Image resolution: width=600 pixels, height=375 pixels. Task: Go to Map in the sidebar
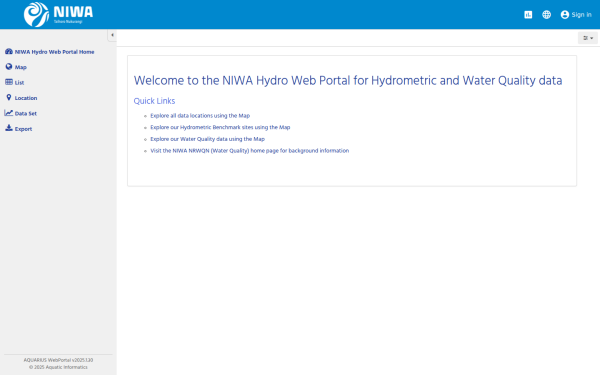(21, 67)
